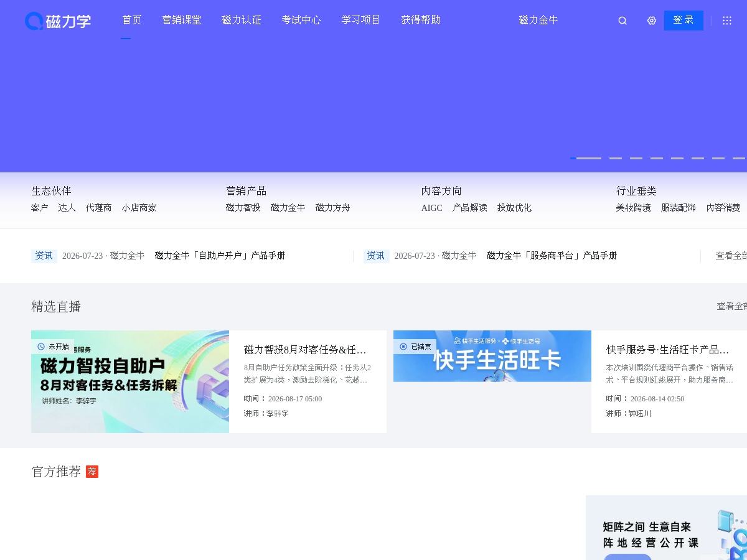Click 查看全部 beside 精选直播

click(x=732, y=306)
